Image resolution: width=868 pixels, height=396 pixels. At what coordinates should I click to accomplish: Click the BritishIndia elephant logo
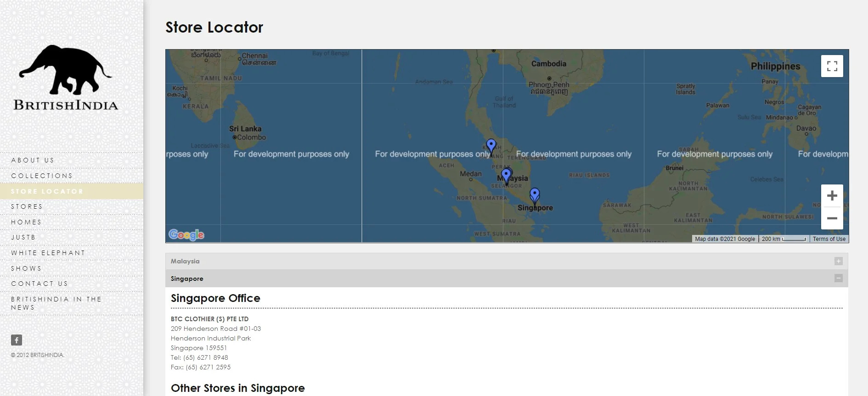(66, 78)
